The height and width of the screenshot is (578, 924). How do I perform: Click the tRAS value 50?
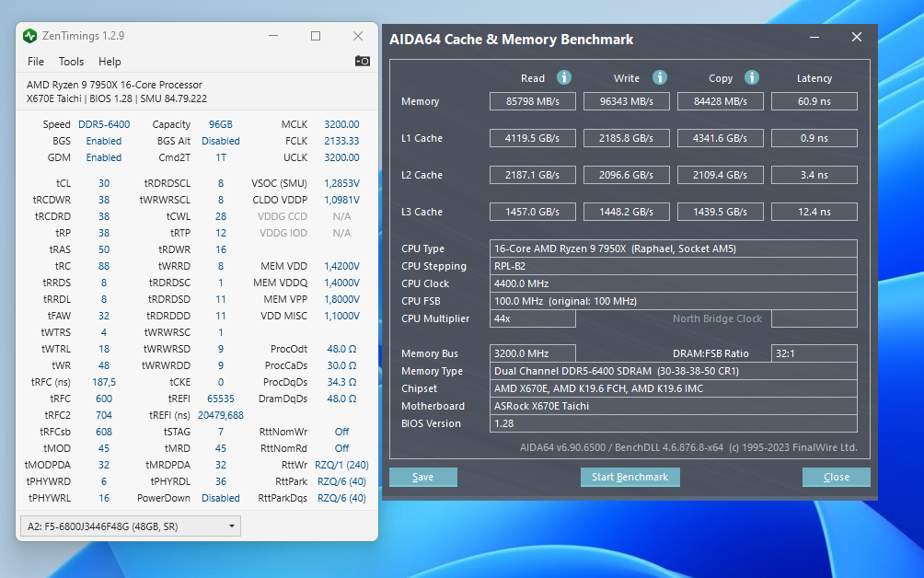tap(104, 249)
